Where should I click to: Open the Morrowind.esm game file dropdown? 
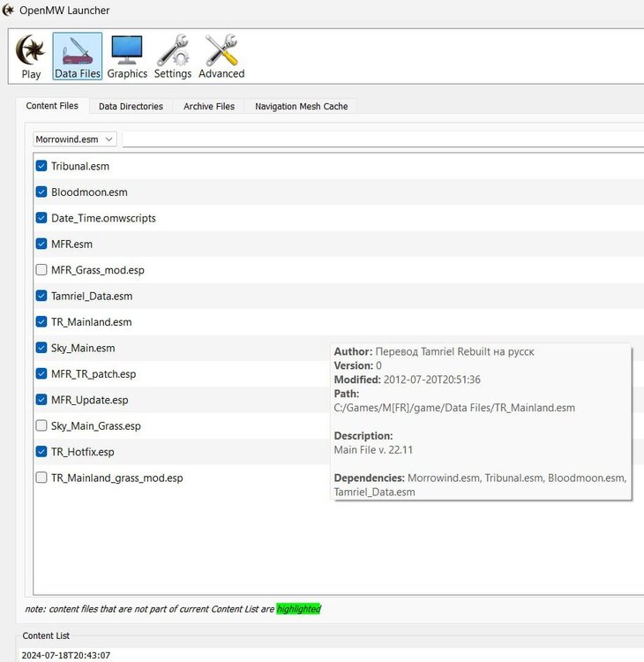click(x=75, y=139)
